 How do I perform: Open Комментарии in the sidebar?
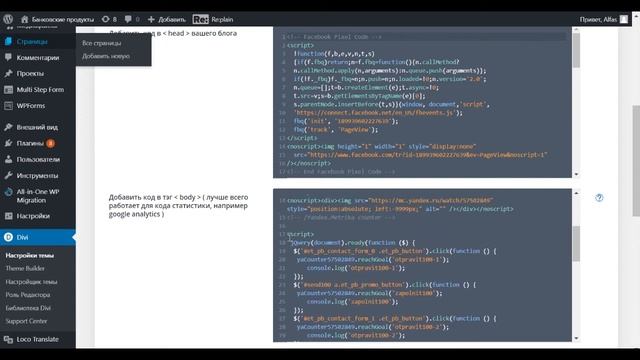tap(38, 58)
